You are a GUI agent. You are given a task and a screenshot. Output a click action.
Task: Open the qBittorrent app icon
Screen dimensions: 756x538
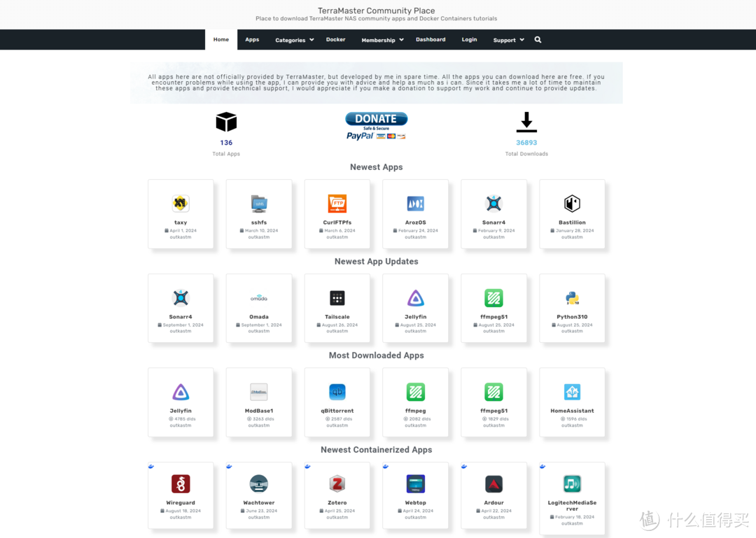337,392
